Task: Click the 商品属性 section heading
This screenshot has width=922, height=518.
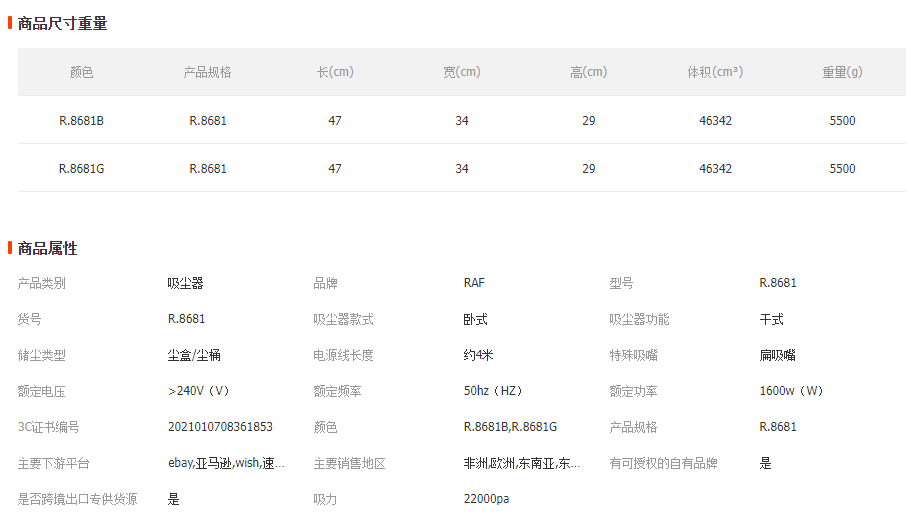Action: point(48,248)
